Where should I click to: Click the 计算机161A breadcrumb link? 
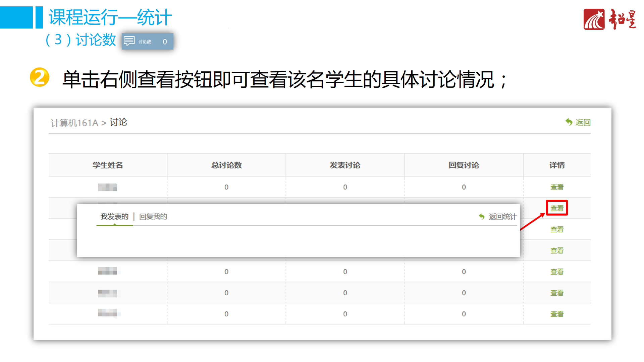[x=74, y=123]
